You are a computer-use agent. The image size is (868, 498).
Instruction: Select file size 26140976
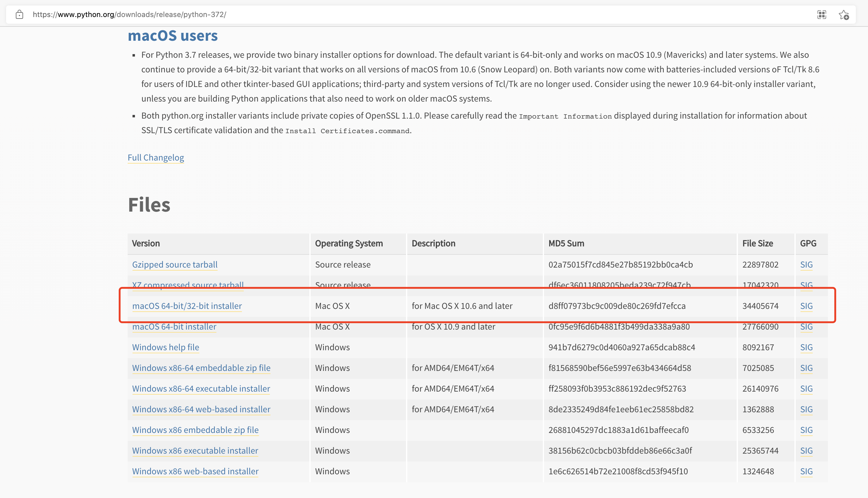pyautogui.click(x=760, y=389)
